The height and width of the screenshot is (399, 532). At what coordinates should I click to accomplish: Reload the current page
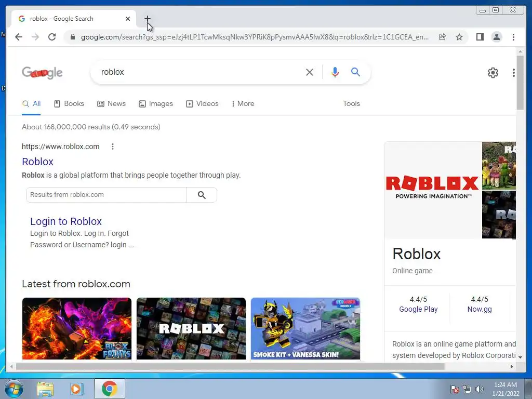coord(52,37)
